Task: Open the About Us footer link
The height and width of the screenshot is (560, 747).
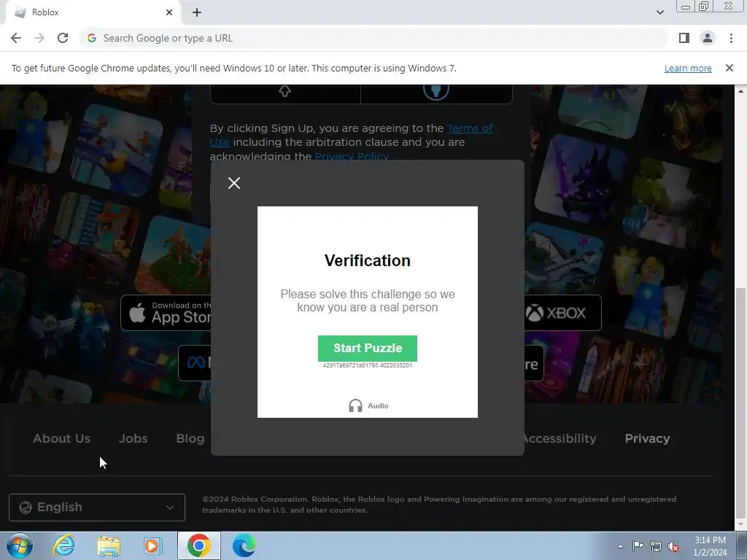Action: (61, 438)
